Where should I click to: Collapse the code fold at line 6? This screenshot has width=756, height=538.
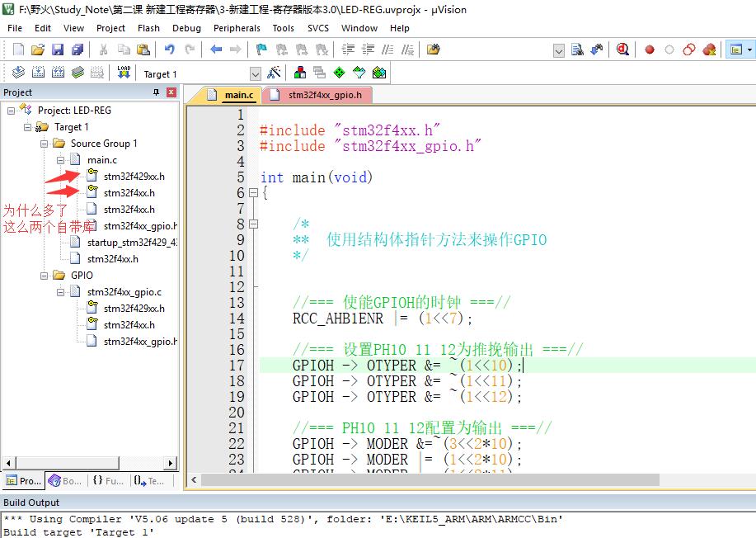tap(253, 193)
